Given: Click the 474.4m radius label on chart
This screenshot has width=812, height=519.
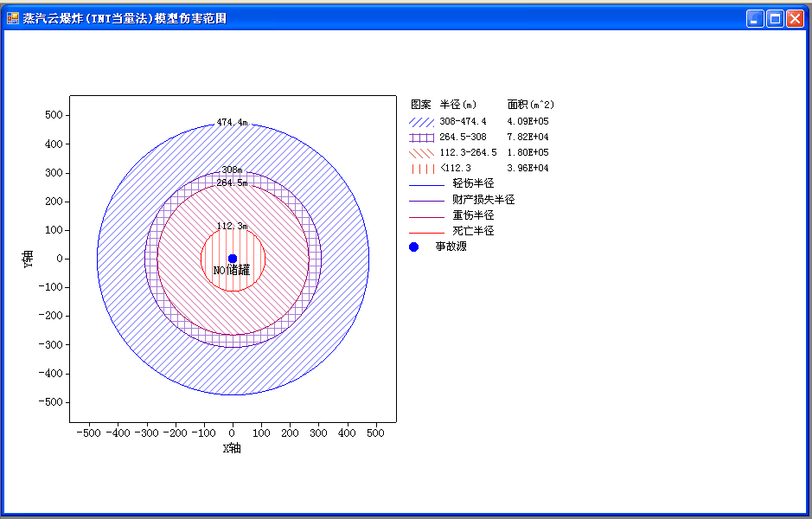Looking at the screenshot, I should click(x=232, y=123).
